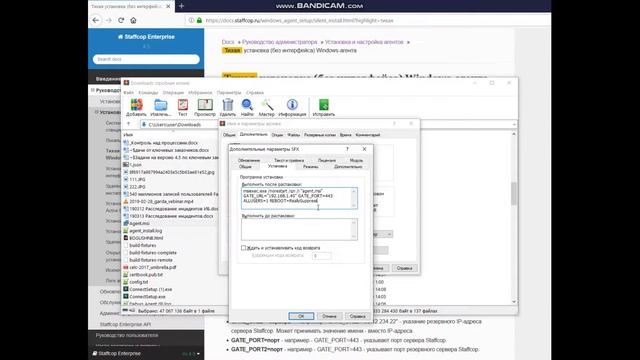Open Комментарий tab in archive dialog
The height and width of the screenshot is (360, 640).
[x=367, y=135]
